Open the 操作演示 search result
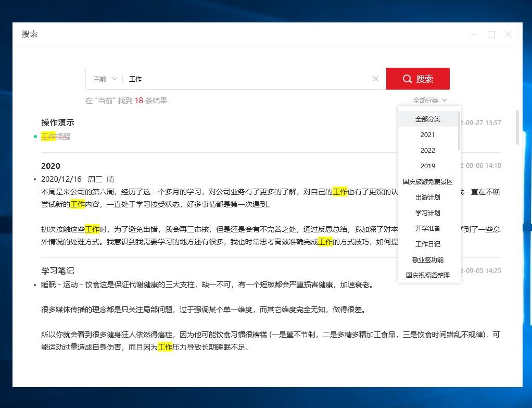 click(x=58, y=122)
